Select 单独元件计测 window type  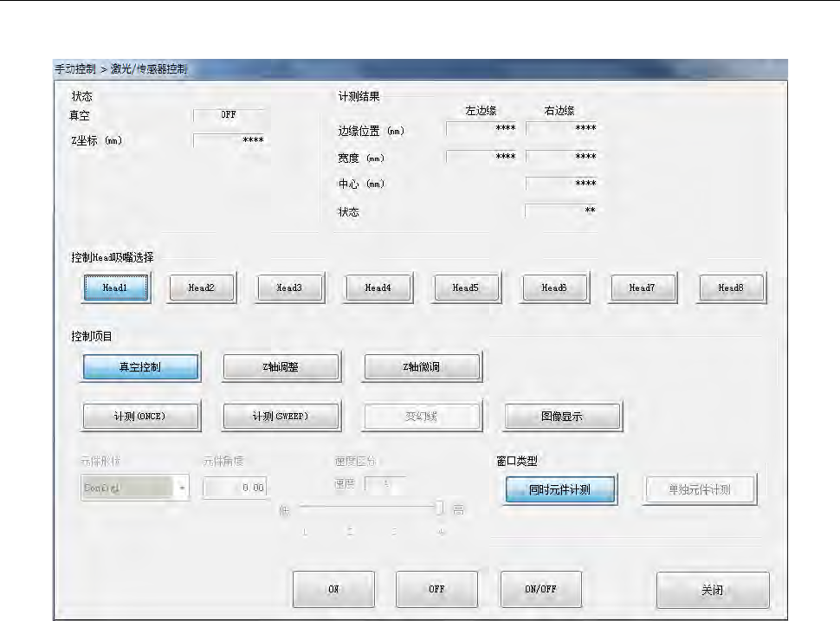701,489
